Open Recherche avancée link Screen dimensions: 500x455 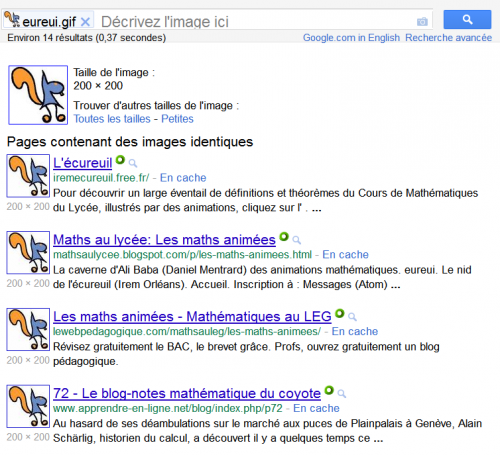[448, 38]
